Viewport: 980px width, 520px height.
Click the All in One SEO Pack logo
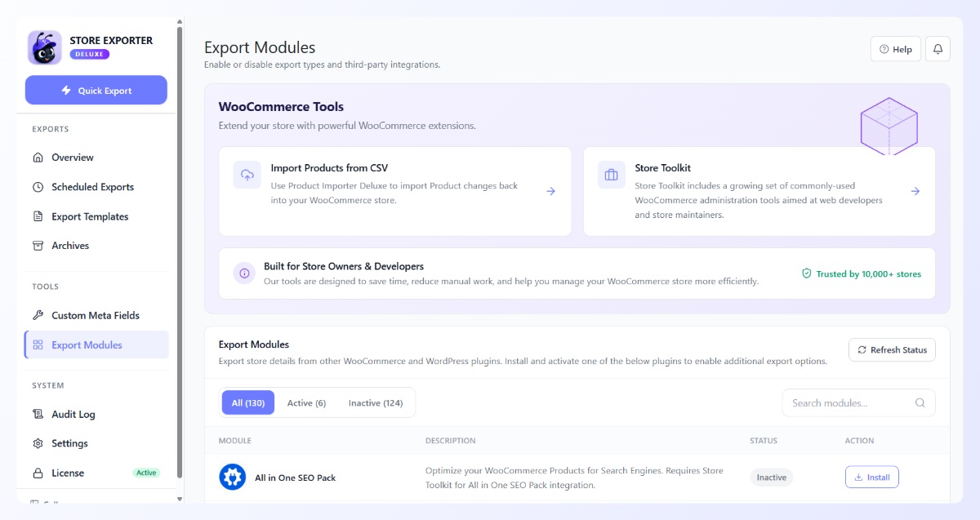point(233,478)
